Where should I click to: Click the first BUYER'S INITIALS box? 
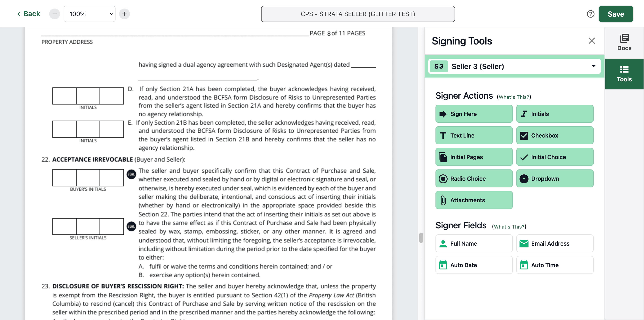[x=64, y=178]
